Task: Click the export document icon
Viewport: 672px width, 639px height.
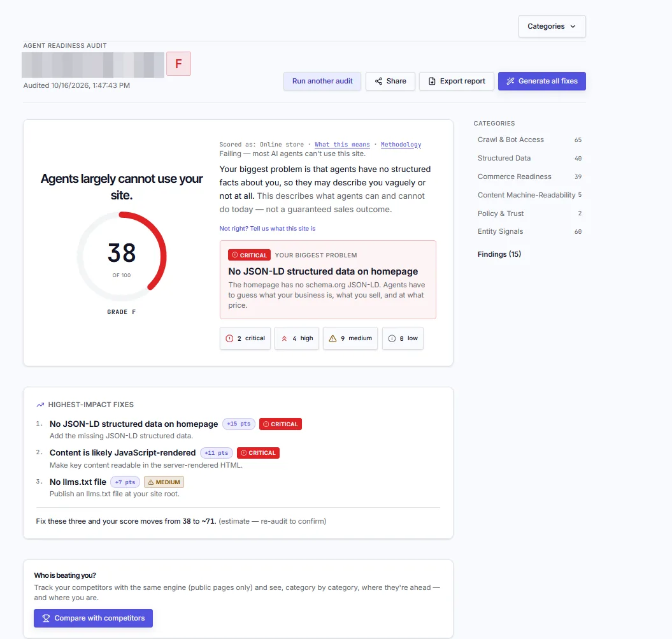Action: (x=432, y=81)
